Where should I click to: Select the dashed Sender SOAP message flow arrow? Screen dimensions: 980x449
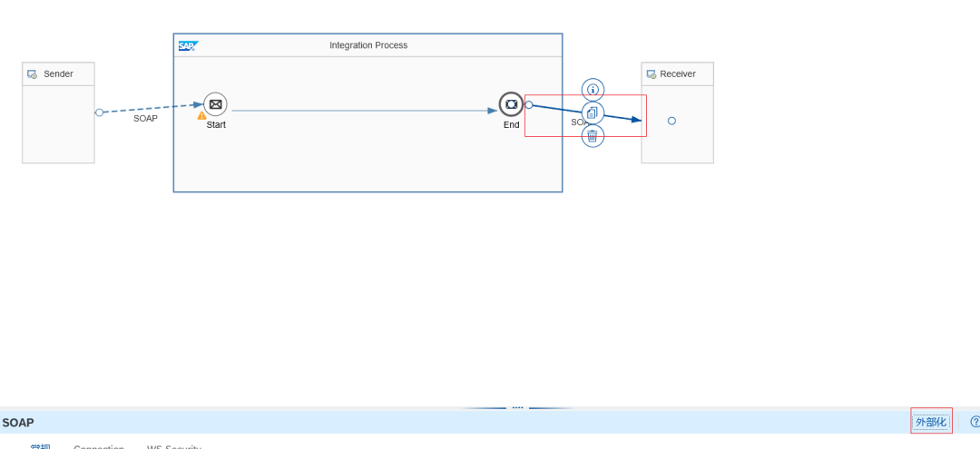point(152,108)
